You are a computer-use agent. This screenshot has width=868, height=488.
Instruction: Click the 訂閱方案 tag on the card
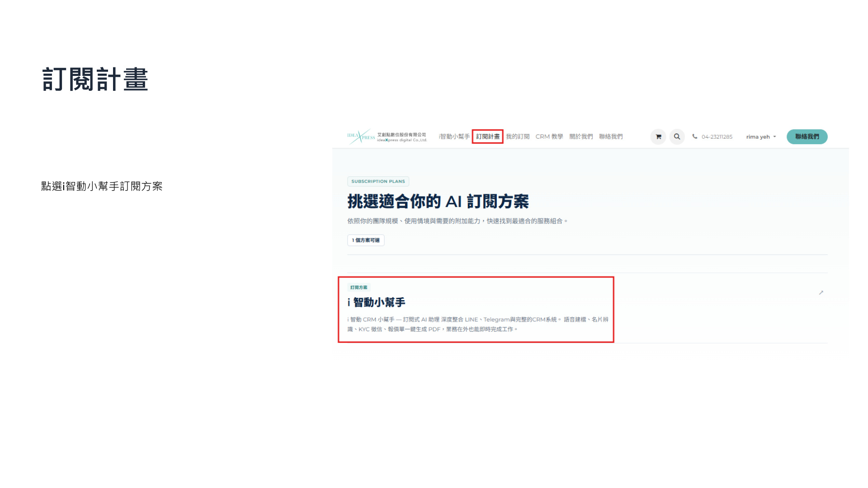(359, 287)
